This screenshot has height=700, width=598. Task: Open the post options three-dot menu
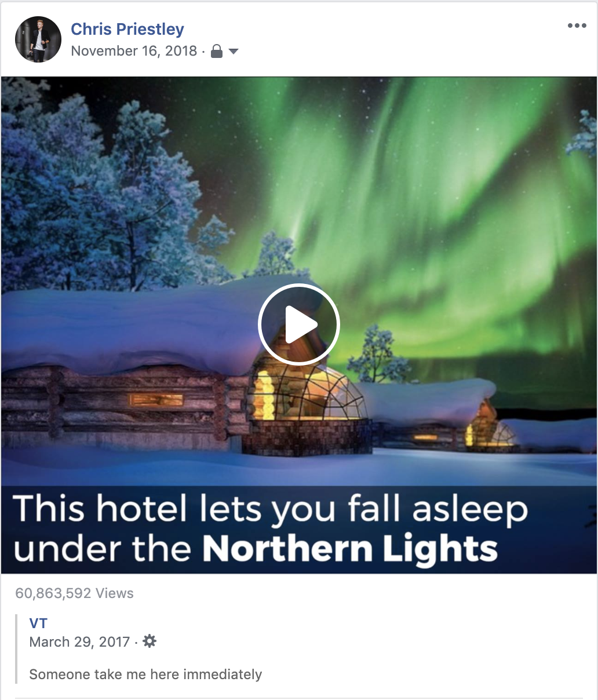(x=577, y=25)
